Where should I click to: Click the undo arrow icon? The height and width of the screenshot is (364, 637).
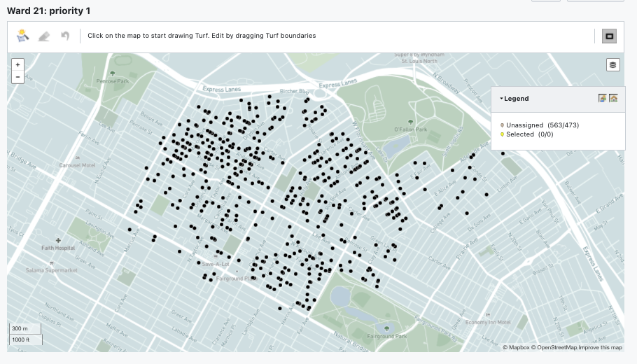(x=64, y=36)
